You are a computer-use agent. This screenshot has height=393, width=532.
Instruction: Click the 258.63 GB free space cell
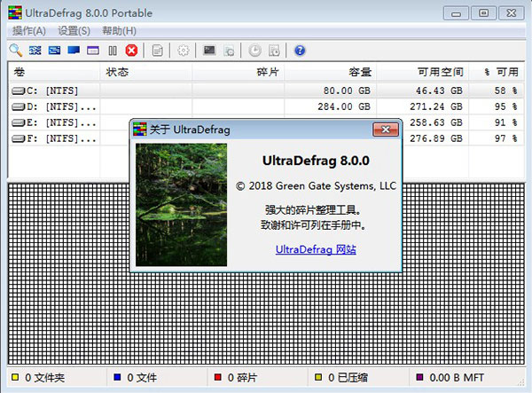(x=436, y=122)
